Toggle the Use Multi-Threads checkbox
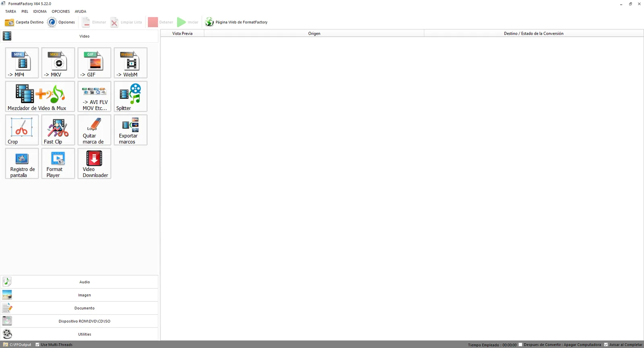The height and width of the screenshot is (348, 644). [x=37, y=345]
